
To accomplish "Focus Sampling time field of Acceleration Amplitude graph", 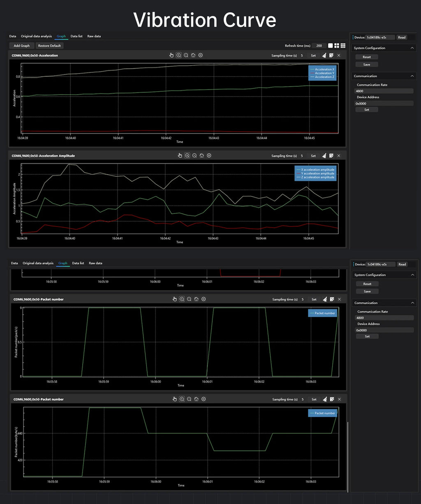I will 302,156.
